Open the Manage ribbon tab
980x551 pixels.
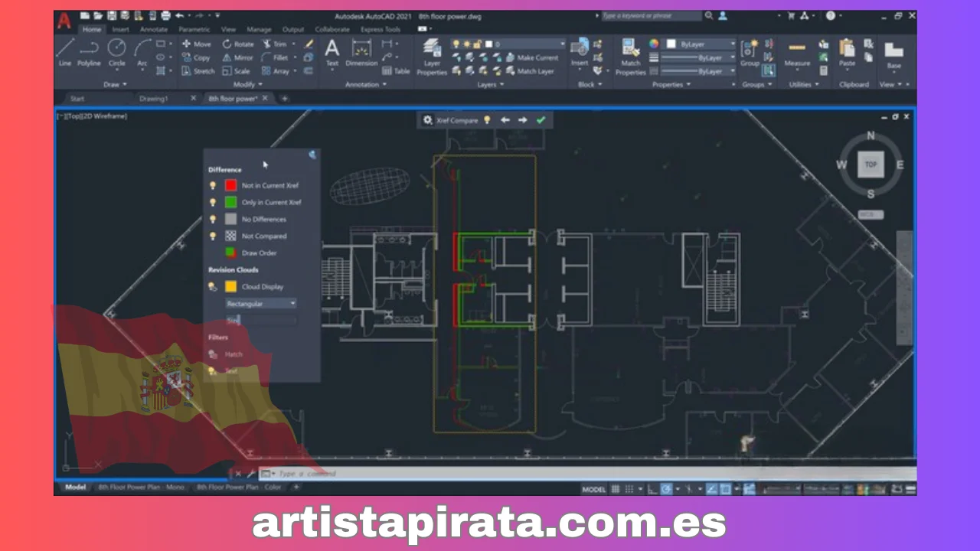(259, 30)
